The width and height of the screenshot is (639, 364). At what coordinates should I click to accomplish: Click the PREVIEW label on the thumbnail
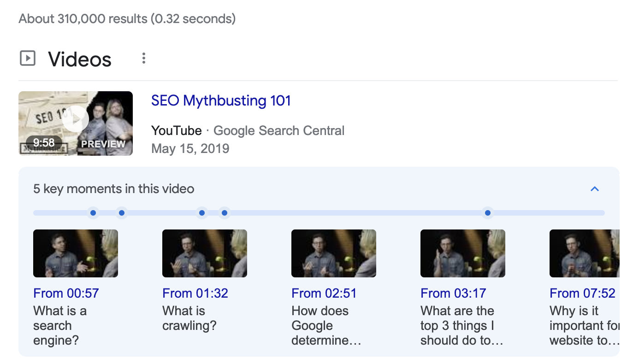[103, 144]
